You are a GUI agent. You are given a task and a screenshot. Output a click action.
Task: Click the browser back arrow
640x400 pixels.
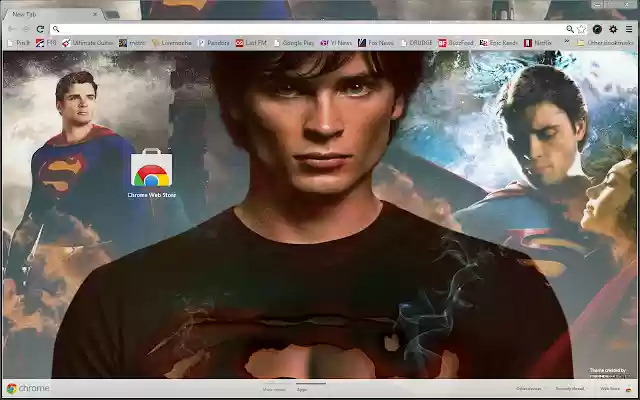12,29
